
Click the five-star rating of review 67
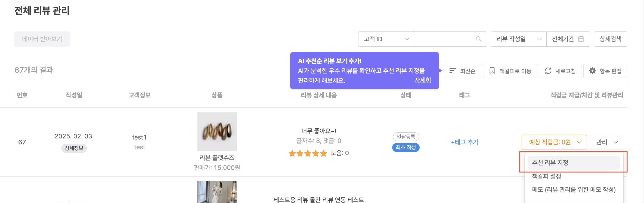(308, 153)
